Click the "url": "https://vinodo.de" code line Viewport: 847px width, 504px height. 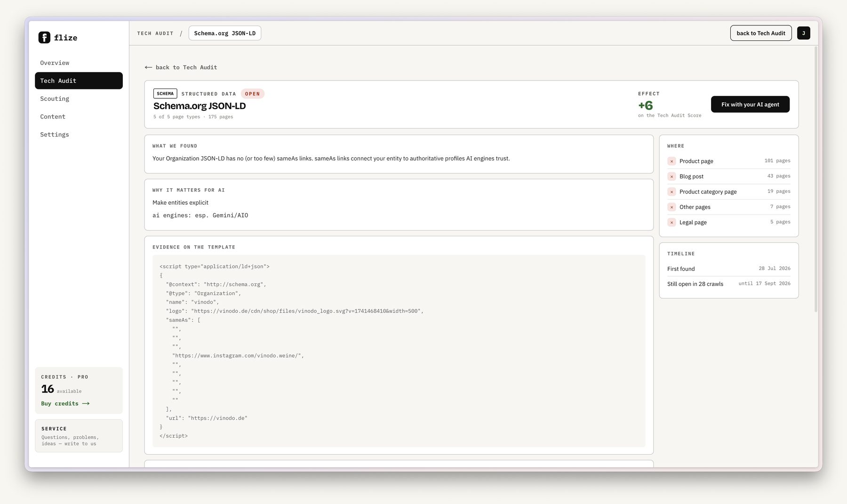click(x=207, y=418)
